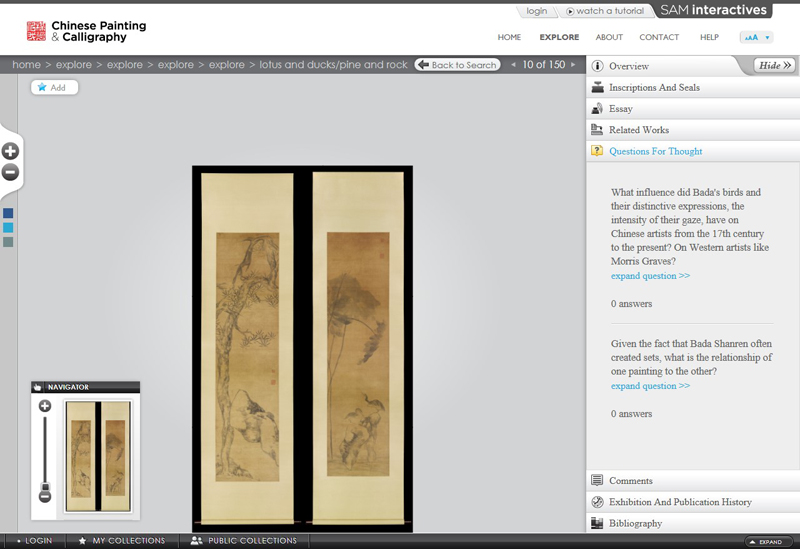Click the Navigator thumbnail preview
Viewport: 800px width, 549px height.
(98, 456)
